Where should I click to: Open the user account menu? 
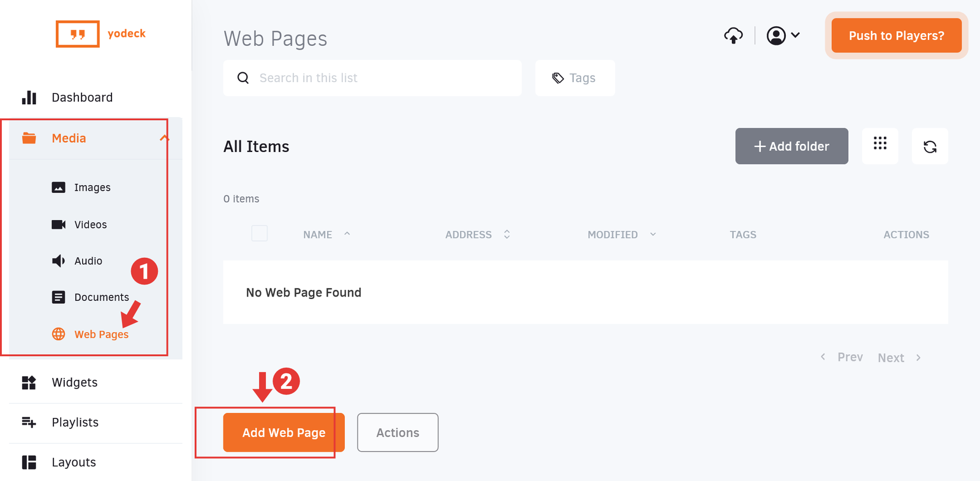[x=783, y=36]
